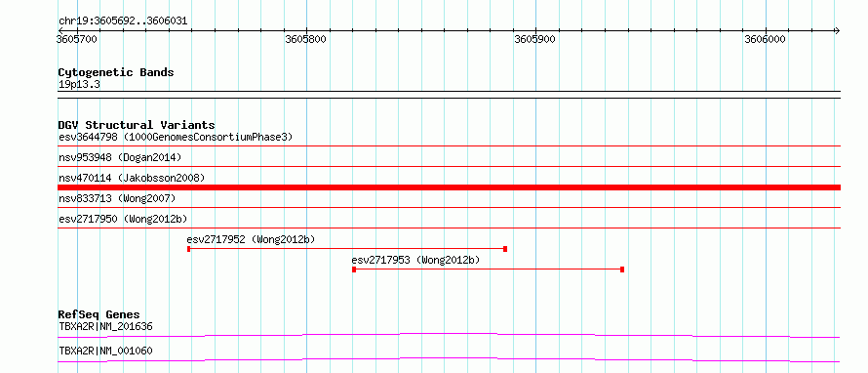Open the nsv470114 (Jakobsson2008) variant
This screenshot has height=373, width=868.
pyautogui.click(x=132, y=178)
